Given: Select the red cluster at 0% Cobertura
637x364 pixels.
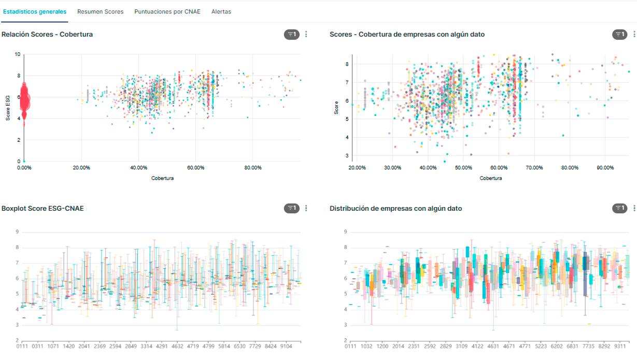Looking at the screenshot, I should click(24, 98).
